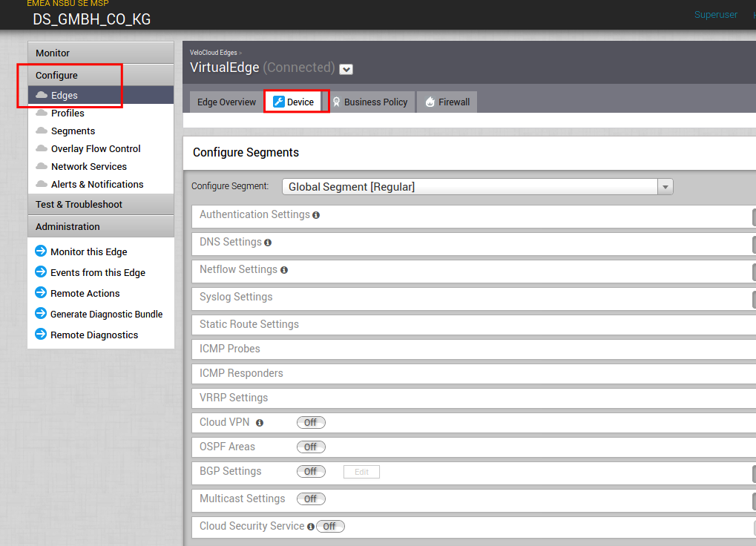Click the Remote Diagnostics arrow icon
The image size is (756, 546).
[x=40, y=335]
